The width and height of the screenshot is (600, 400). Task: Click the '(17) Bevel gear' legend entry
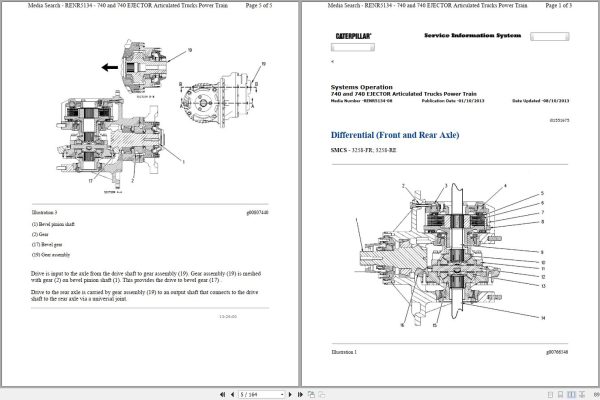click(47, 245)
